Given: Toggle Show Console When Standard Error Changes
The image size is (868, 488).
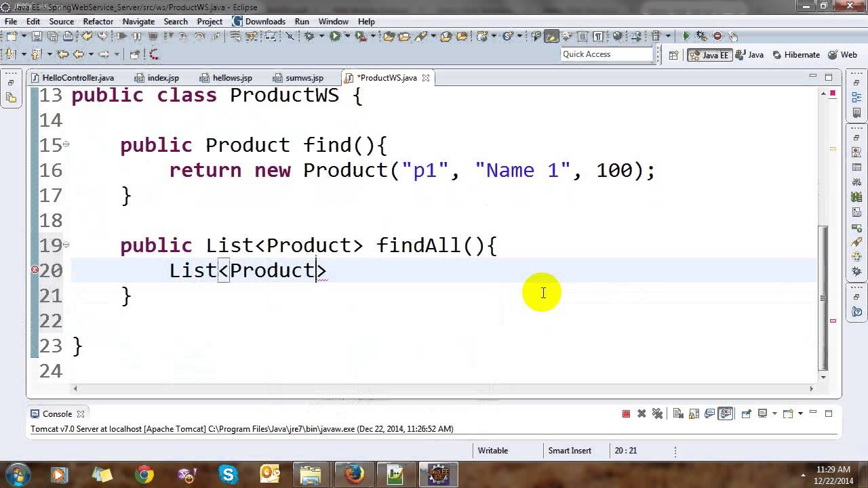Looking at the screenshot, I should click(x=726, y=413).
